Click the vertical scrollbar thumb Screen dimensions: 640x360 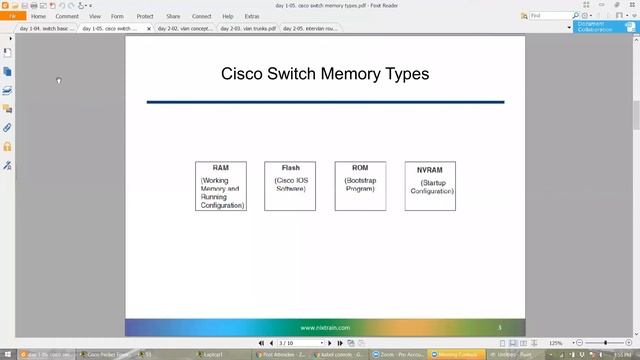point(636,116)
